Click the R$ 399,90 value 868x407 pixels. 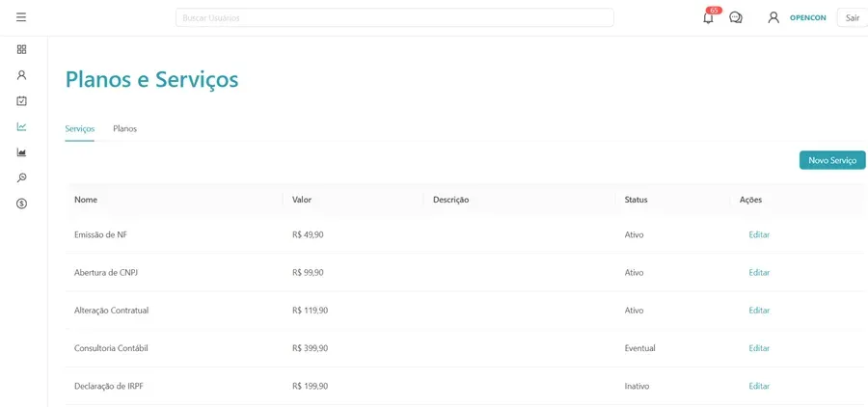click(310, 348)
